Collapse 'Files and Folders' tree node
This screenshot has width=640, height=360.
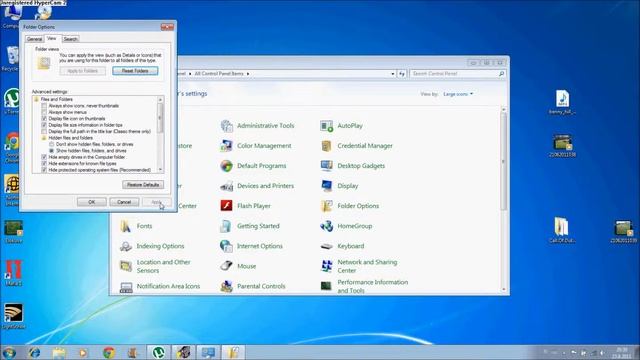tap(37, 99)
